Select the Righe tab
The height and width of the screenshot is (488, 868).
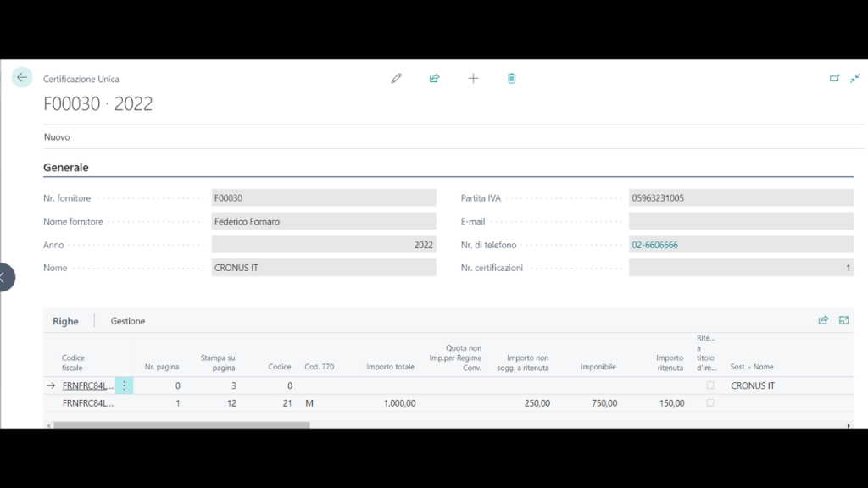pos(65,321)
